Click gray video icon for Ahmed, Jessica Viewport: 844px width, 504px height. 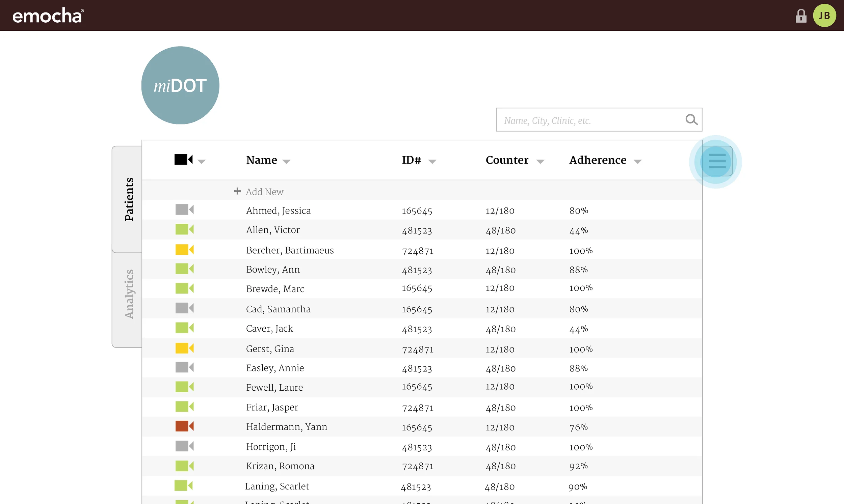184,209
